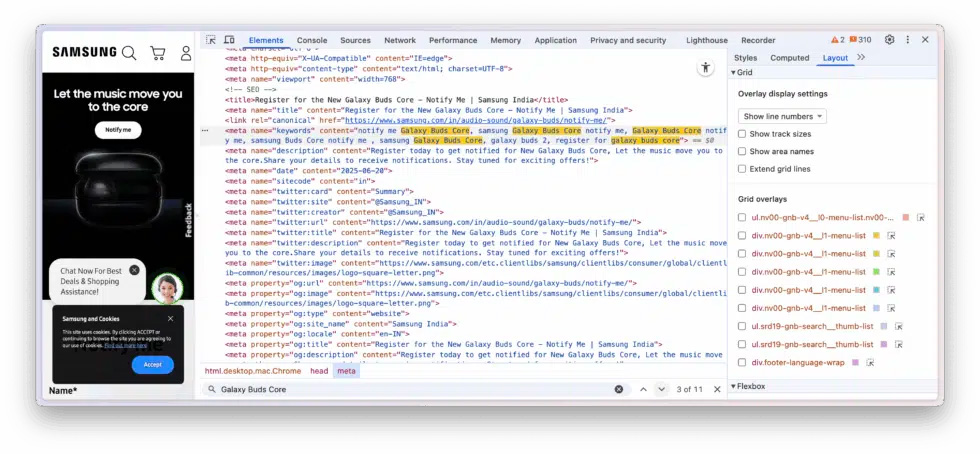Accept cookies with the Accept button

pos(152,365)
